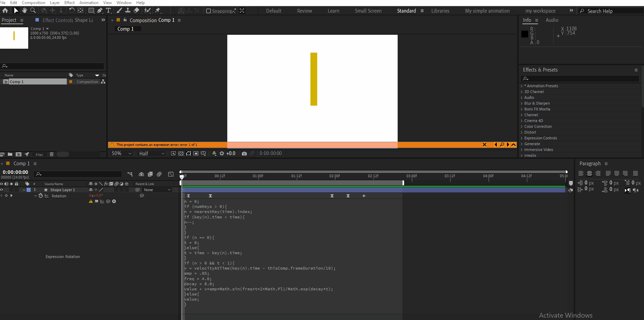The image size is (644, 320).
Task: Toggle the enable expression equals switch
Action: (x=96, y=201)
